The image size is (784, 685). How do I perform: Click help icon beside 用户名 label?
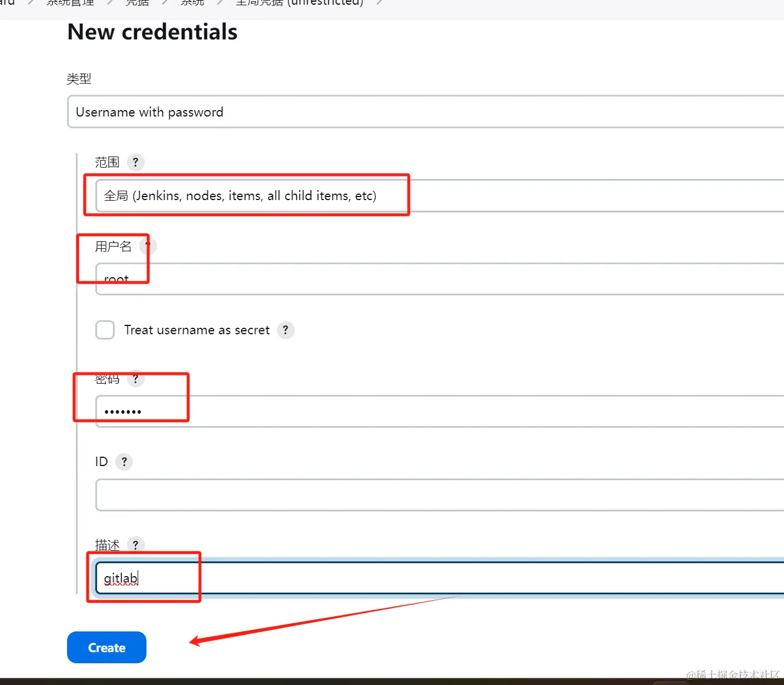tap(148, 246)
